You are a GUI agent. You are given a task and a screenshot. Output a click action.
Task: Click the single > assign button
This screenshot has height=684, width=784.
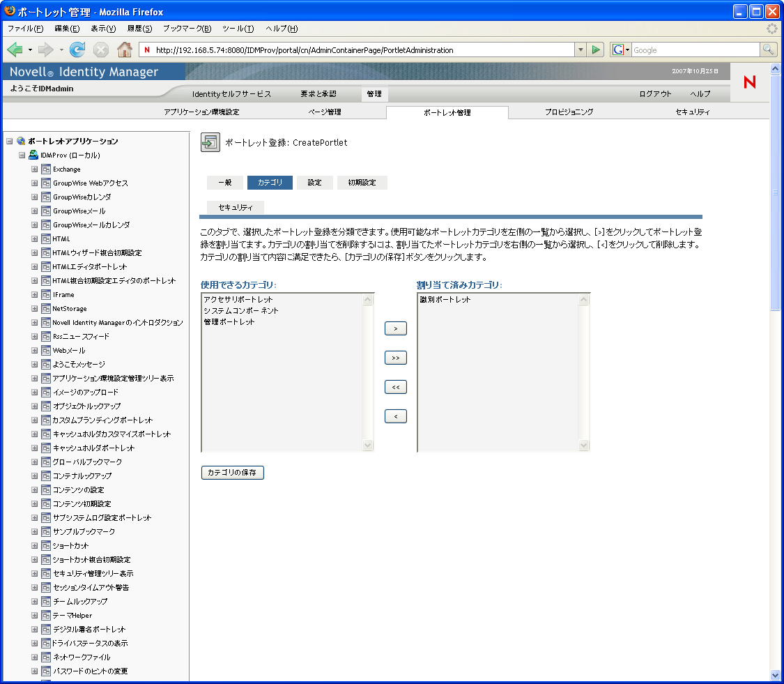point(396,328)
